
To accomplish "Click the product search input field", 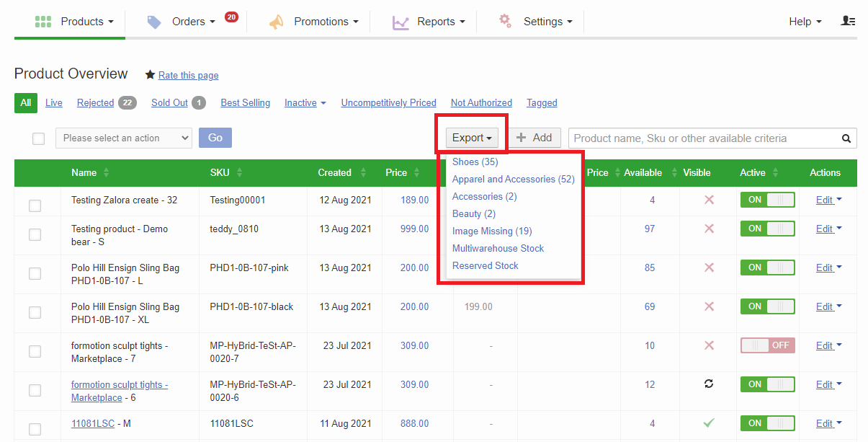I will click(702, 138).
